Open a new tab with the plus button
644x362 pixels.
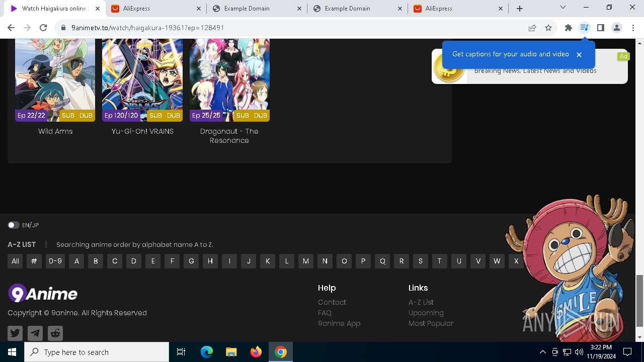point(520,9)
